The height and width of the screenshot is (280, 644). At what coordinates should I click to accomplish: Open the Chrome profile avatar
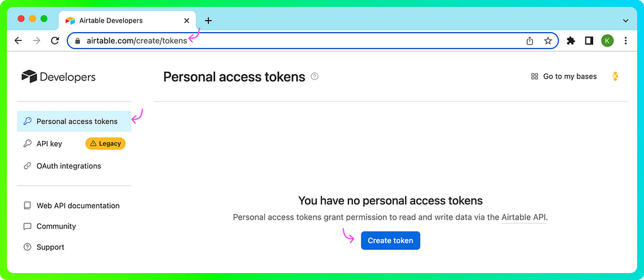[x=607, y=40]
